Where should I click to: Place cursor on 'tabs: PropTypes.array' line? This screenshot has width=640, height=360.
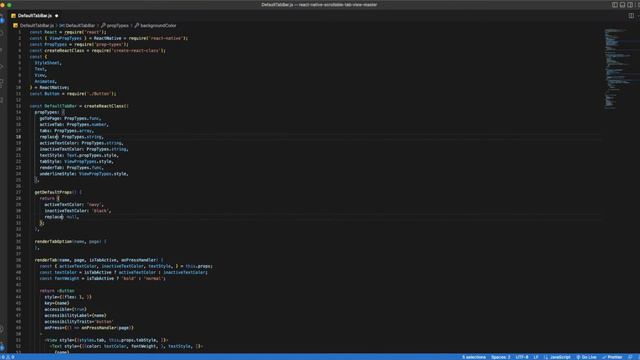point(67,131)
